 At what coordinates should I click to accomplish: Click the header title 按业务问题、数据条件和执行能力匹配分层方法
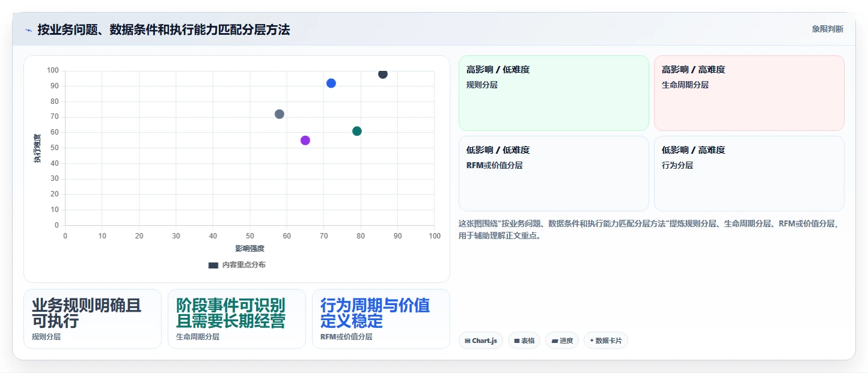(164, 29)
